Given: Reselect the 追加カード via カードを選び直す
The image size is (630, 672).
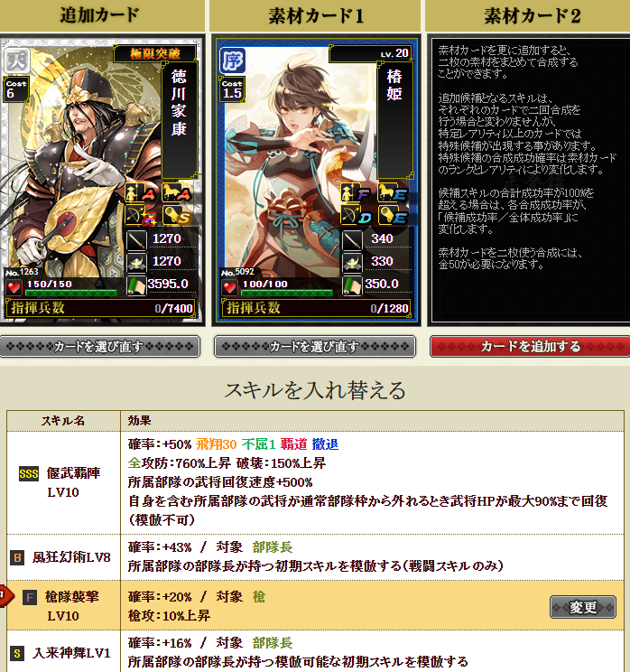Looking at the screenshot, I should (x=100, y=346).
